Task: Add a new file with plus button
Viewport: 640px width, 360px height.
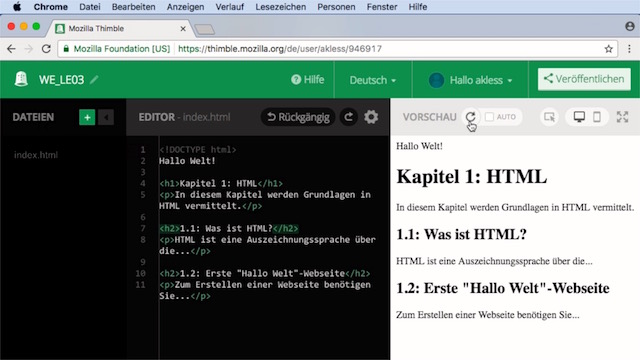Action: click(x=87, y=118)
